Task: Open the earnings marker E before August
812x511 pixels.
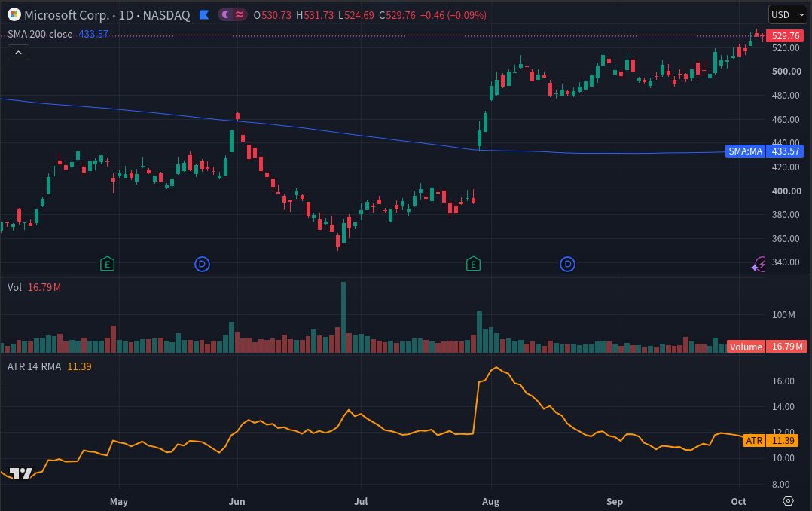Action: point(473,265)
